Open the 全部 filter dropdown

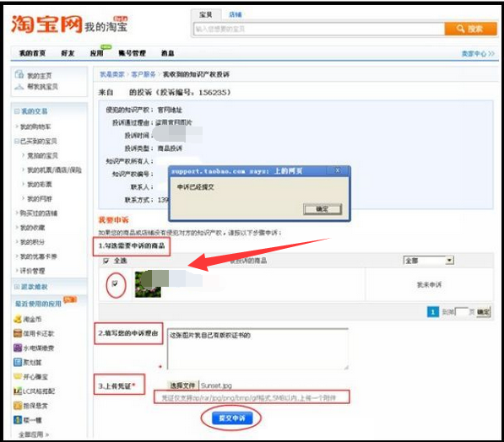(429, 261)
